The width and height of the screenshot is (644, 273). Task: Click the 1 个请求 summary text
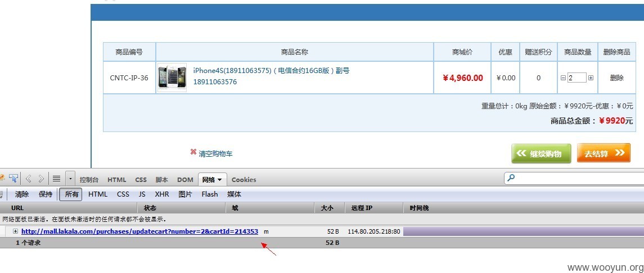[x=28, y=243]
